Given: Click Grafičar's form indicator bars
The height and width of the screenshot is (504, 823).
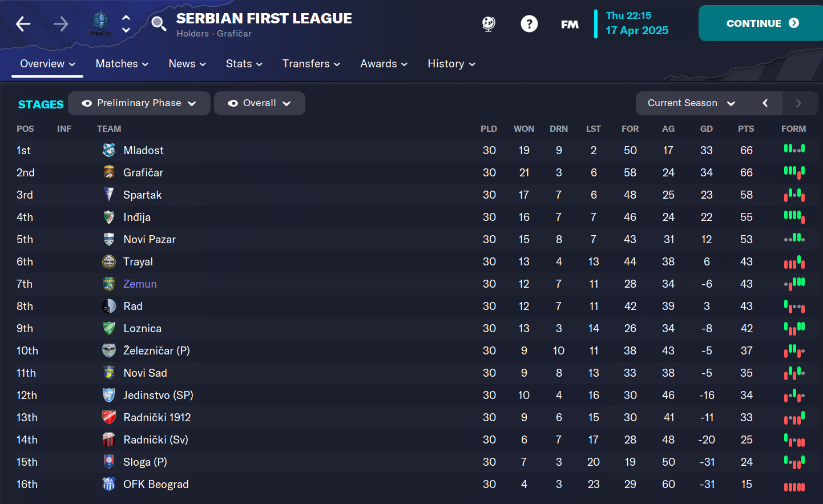Looking at the screenshot, I should coord(794,171).
